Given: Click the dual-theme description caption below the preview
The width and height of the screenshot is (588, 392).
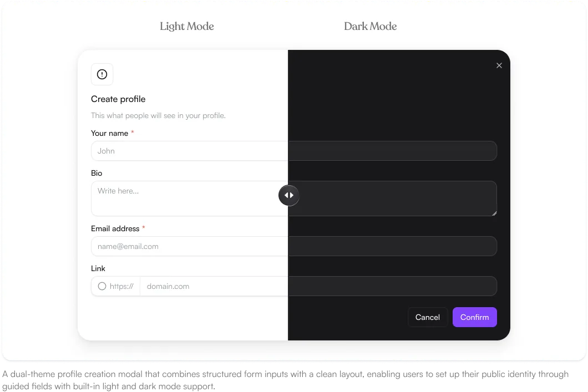Looking at the screenshot, I should (x=285, y=380).
